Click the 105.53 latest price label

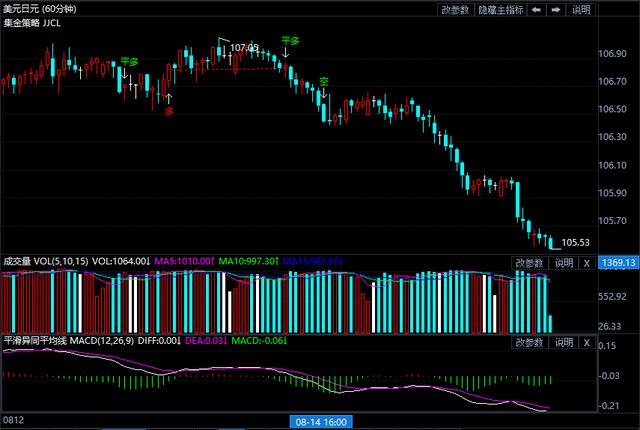coord(576,242)
